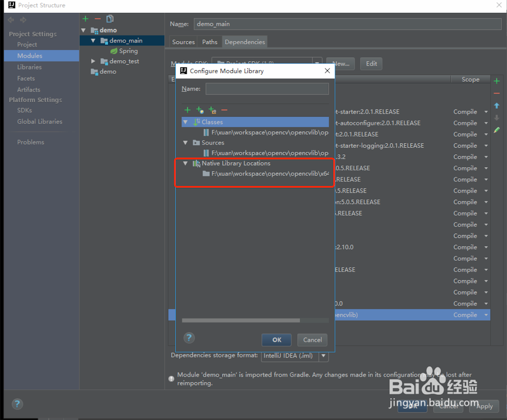The height and width of the screenshot is (420, 507).
Task: Click OK in Configure Module Library dialog
Action: click(276, 340)
